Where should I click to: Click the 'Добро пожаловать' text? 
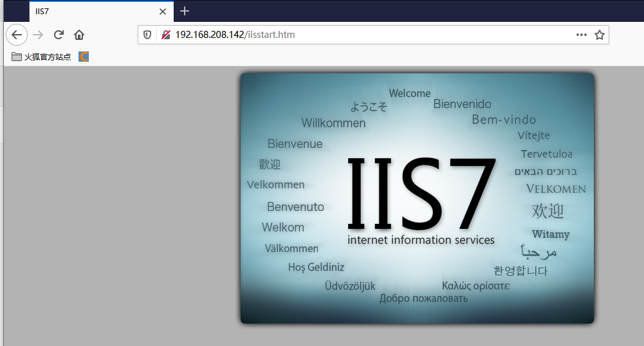pos(423,298)
